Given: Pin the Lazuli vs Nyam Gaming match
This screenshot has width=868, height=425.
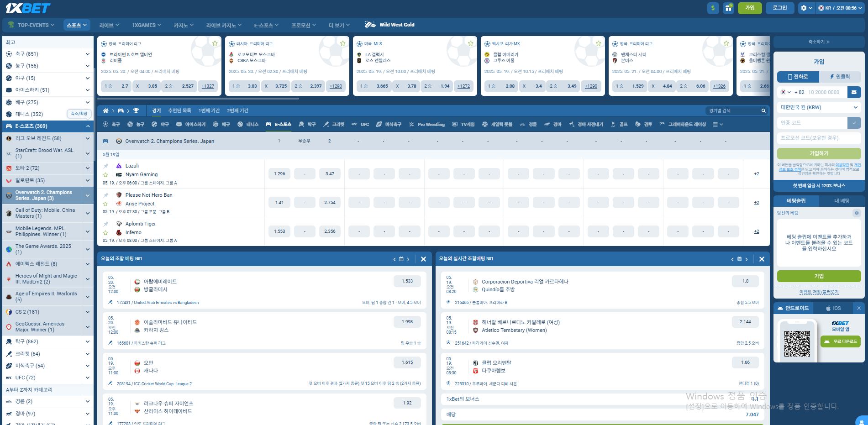Looking at the screenshot, I should coord(106,166).
